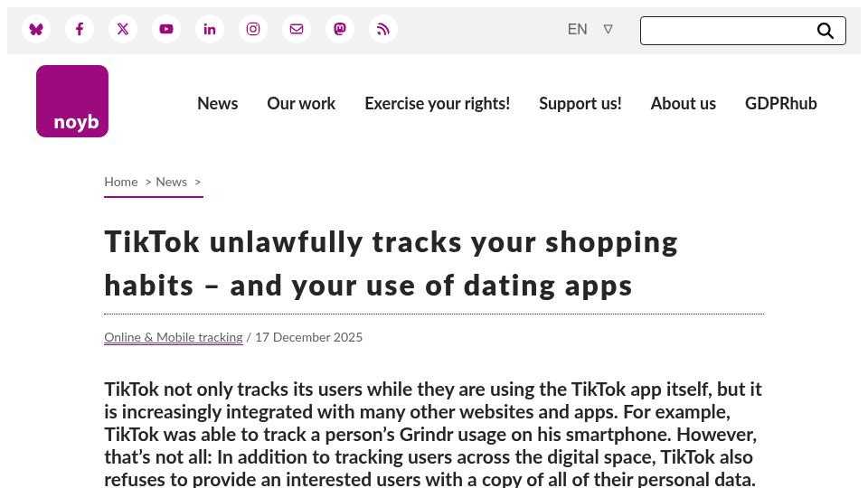Click the noyb logo
This screenshot has height=488, width=868.
click(x=72, y=101)
